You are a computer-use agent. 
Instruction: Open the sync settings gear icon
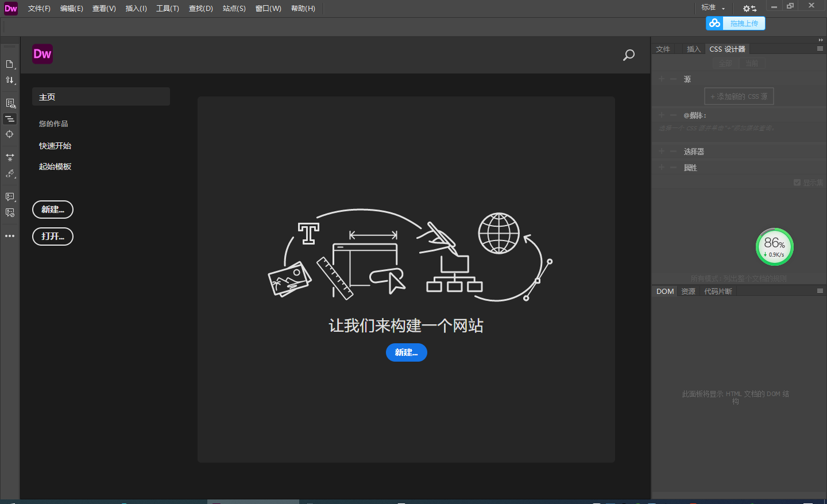tap(749, 8)
